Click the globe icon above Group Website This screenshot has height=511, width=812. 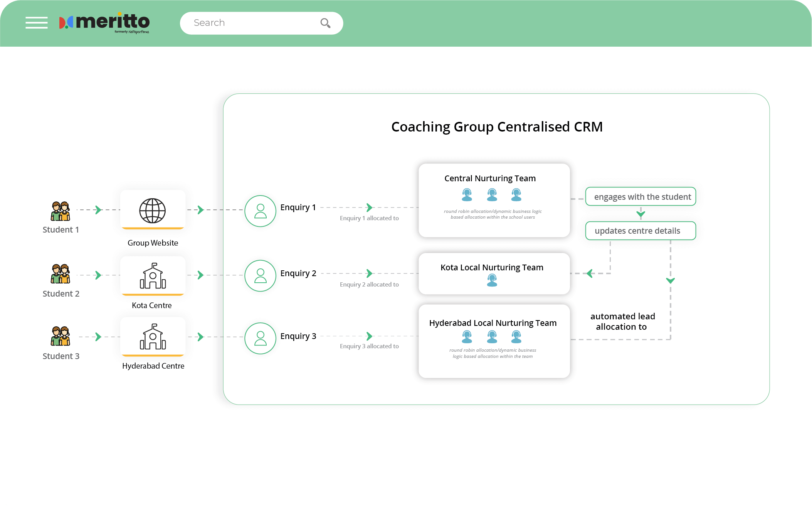tap(153, 211)
